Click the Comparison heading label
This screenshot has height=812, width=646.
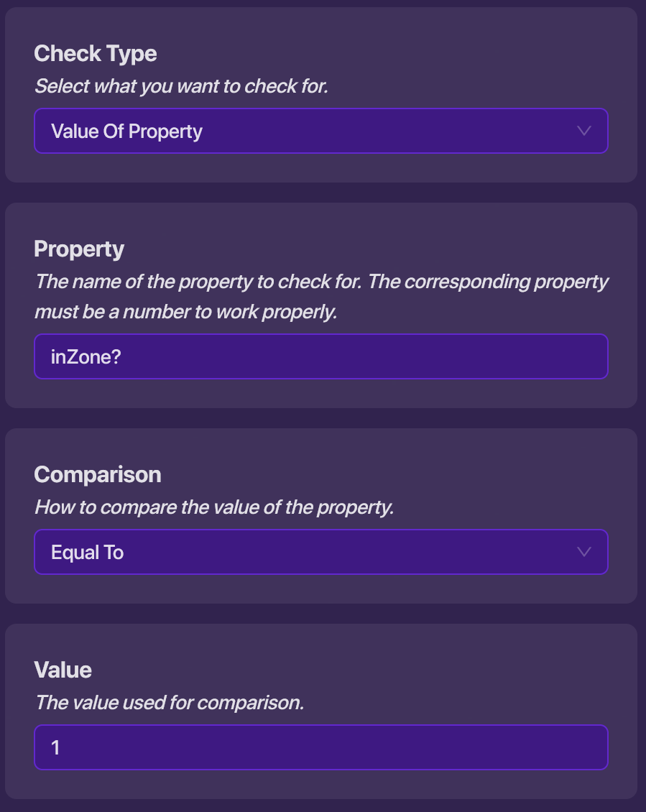tap(98, 474)
